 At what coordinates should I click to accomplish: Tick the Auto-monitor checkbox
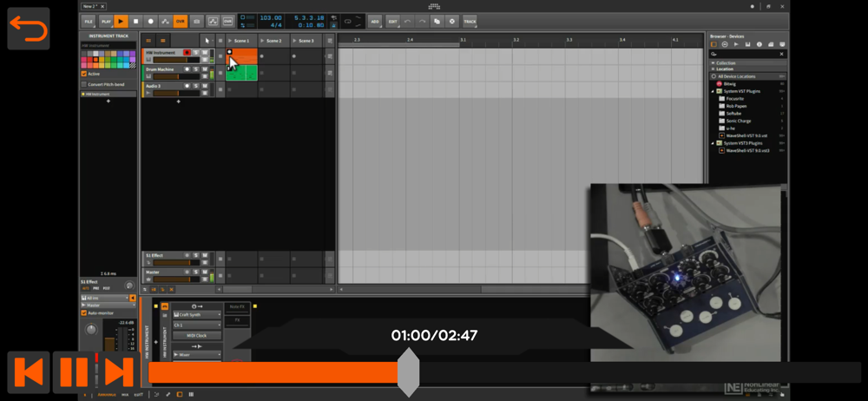(84, 313)
